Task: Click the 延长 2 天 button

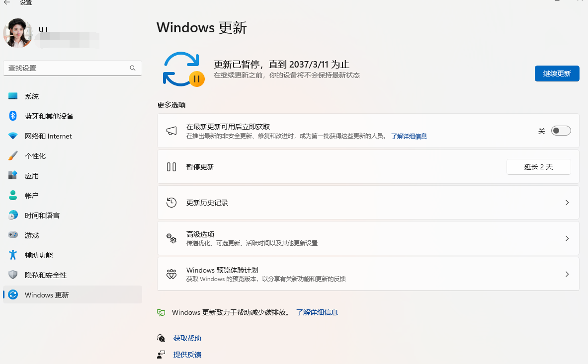Action: (538, 167)
